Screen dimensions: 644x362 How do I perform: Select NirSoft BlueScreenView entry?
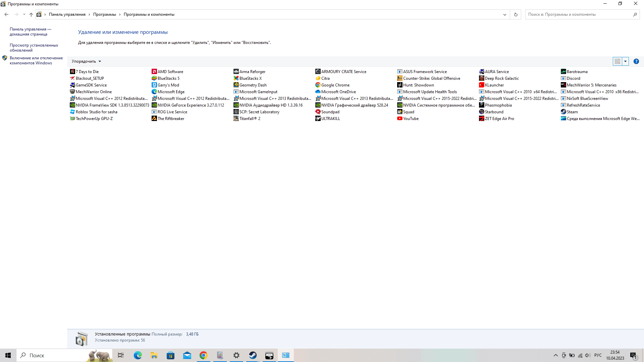click(x=585, y=98)
